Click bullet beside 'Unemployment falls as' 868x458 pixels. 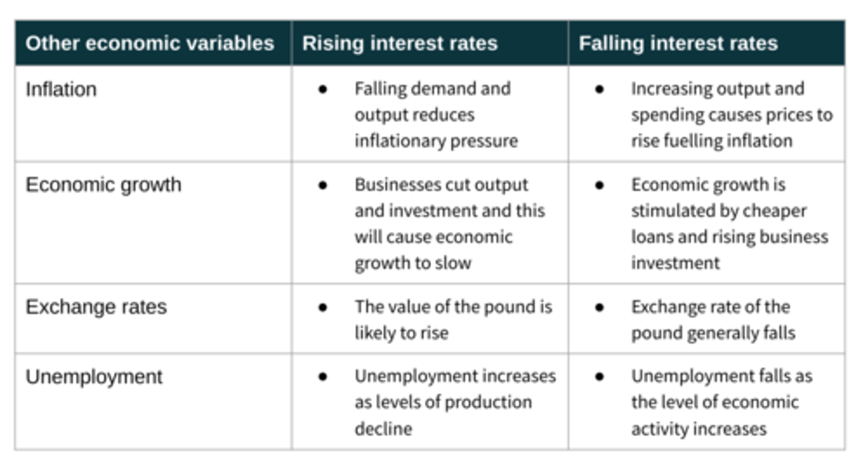coord(600,377)
